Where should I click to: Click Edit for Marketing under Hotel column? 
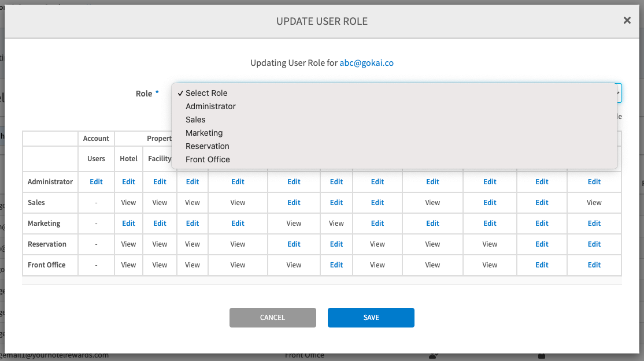pyautogui.click(x=128, y=224)
